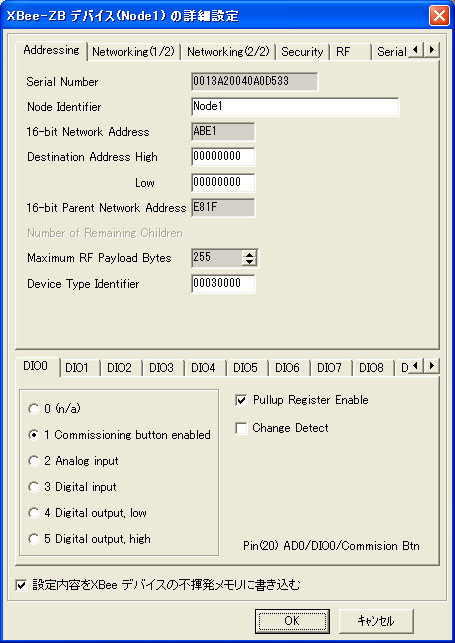This screenshot has height=643, width=455.
Task: Switch to the Networking(1/2) tab
Action: (x=134, y=52)
